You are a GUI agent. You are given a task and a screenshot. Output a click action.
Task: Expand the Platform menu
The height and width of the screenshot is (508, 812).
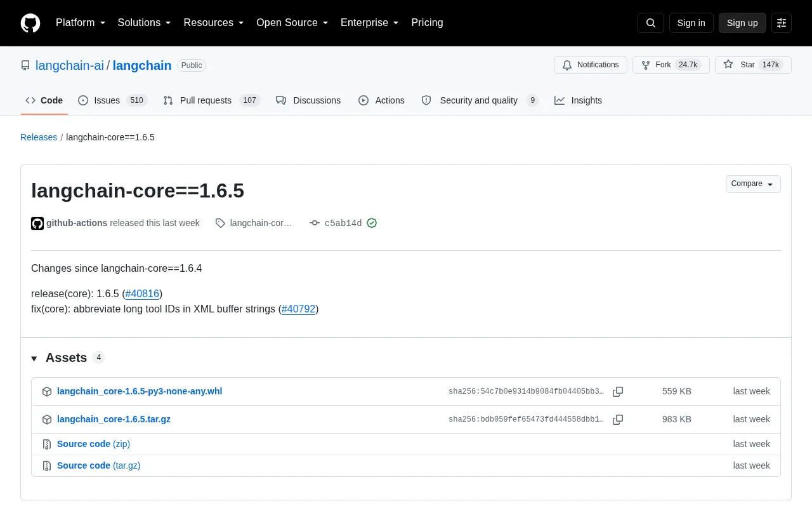tap(81, 23)
